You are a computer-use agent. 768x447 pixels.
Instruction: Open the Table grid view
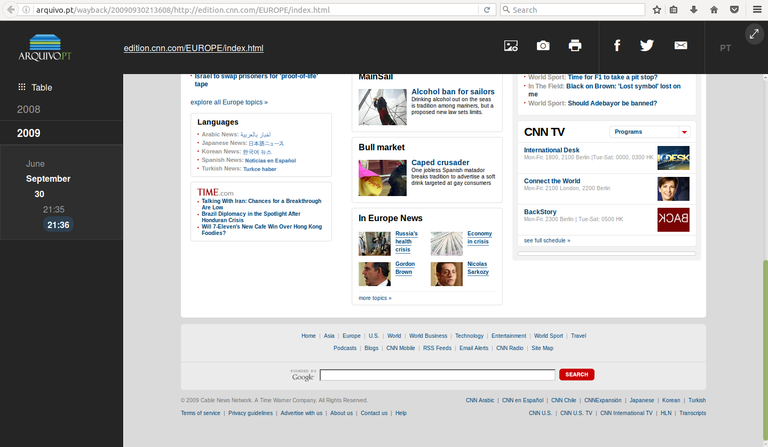pos(35,88)
